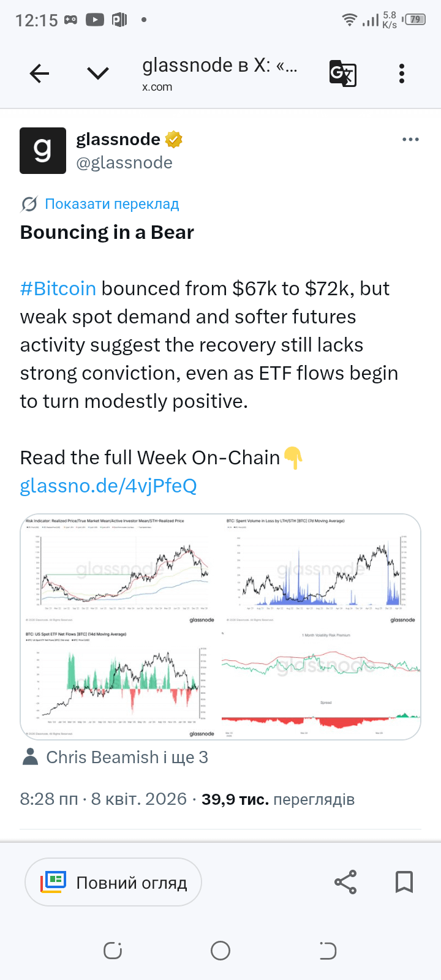Viewport: 441px width, 980px height.
Task: Tap Chris Beamish і ще 3 tagged people
Action: (x=115, y=758)
